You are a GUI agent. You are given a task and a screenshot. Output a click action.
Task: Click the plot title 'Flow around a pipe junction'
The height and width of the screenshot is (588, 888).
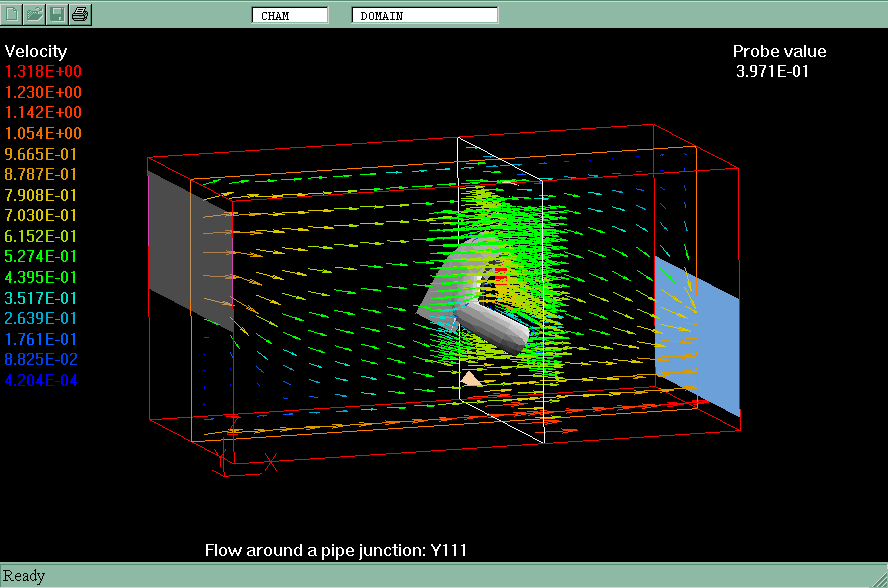click(x=335, y=551)
